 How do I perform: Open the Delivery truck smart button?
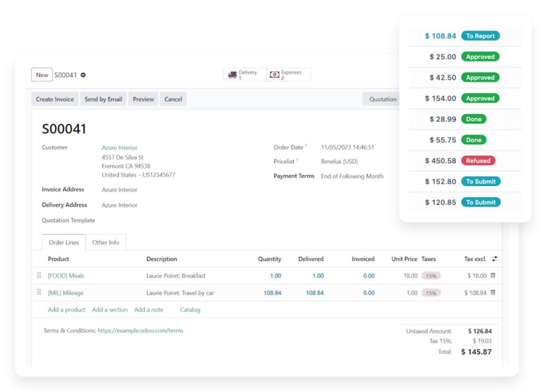244,75
